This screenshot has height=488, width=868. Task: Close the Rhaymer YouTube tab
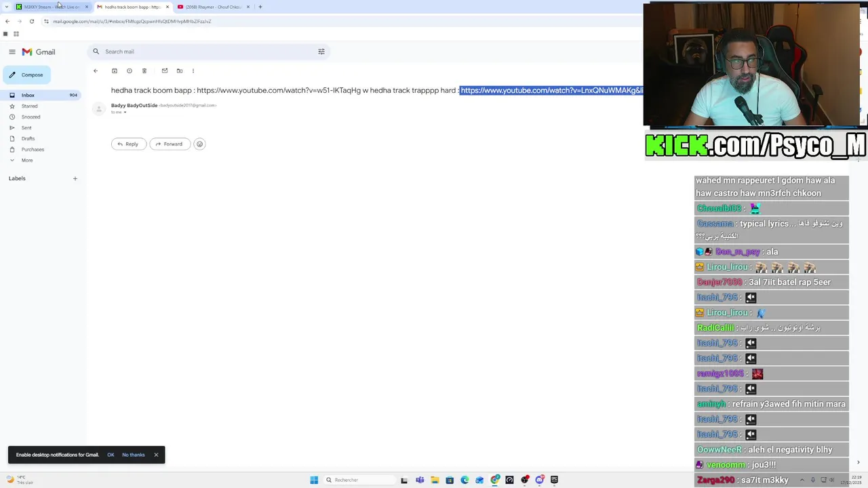coord(248,7)
